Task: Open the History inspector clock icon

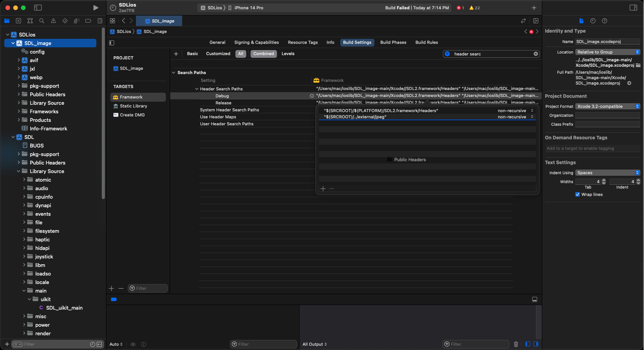Action: [x=593, y=21]
